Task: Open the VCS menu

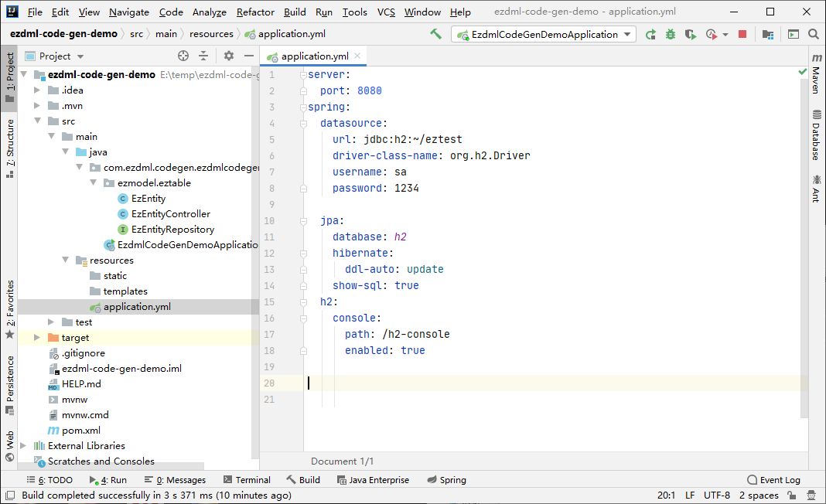Action: click(386, 12)
